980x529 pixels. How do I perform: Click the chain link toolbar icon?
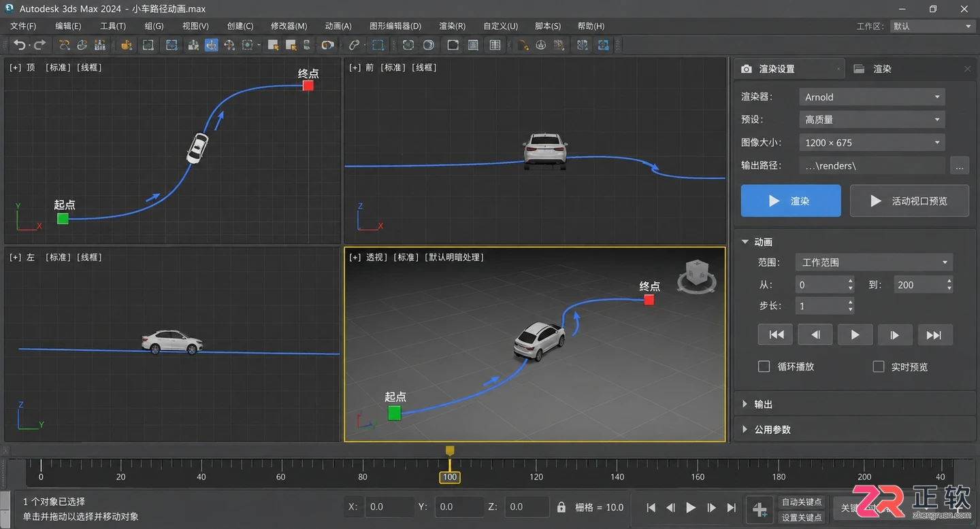(354, 45)
